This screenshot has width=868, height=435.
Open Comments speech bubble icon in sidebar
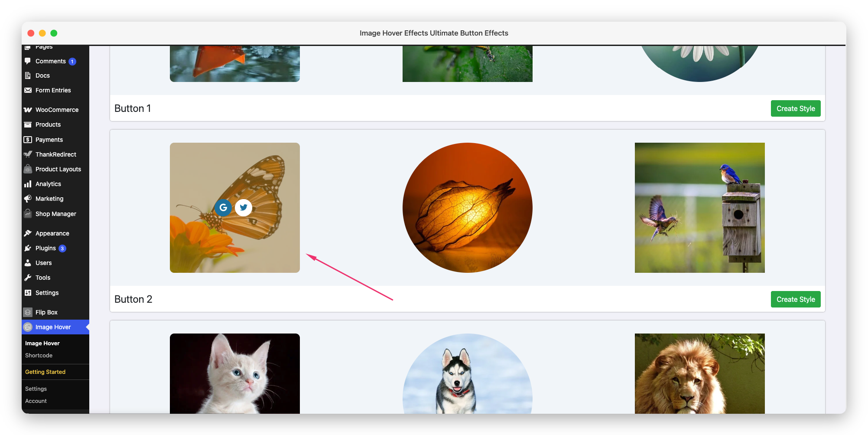tap(28, 61)
